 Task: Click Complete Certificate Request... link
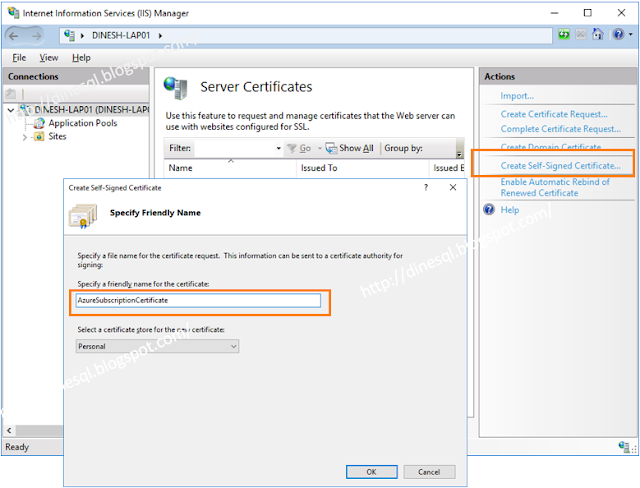(561, 129)
